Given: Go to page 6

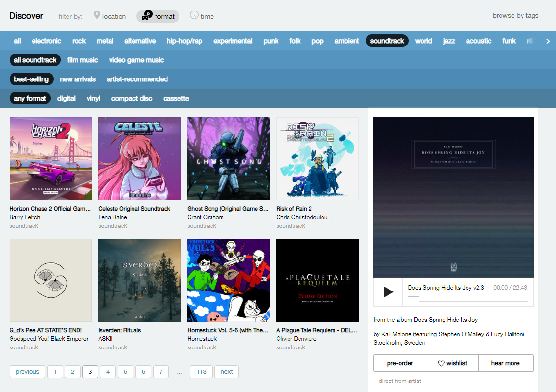Looking at the screenshot, I should pos(143,372).
